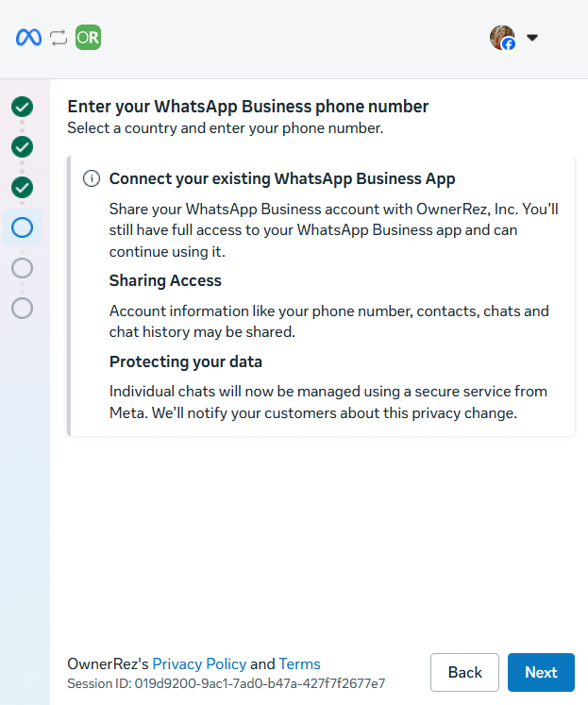
Task: Click the fifth gray step circle
Action: 23,268
